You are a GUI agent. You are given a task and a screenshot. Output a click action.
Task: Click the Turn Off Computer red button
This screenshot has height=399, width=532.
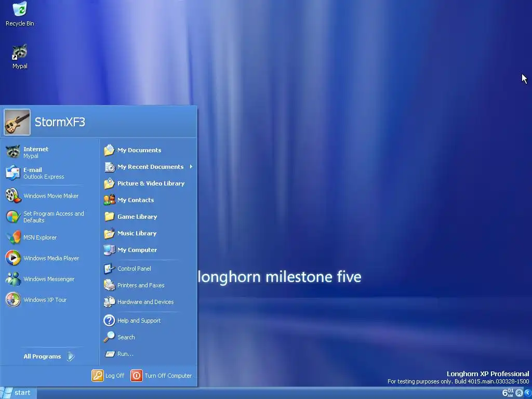coord(137,376)
